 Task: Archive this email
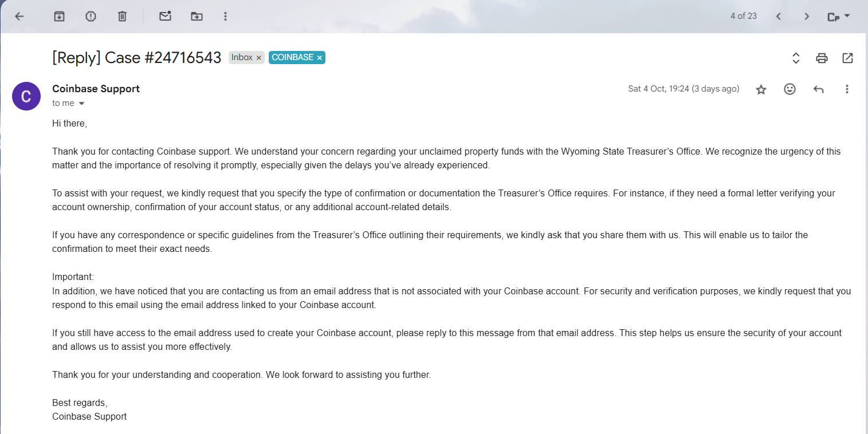[59, 17]
